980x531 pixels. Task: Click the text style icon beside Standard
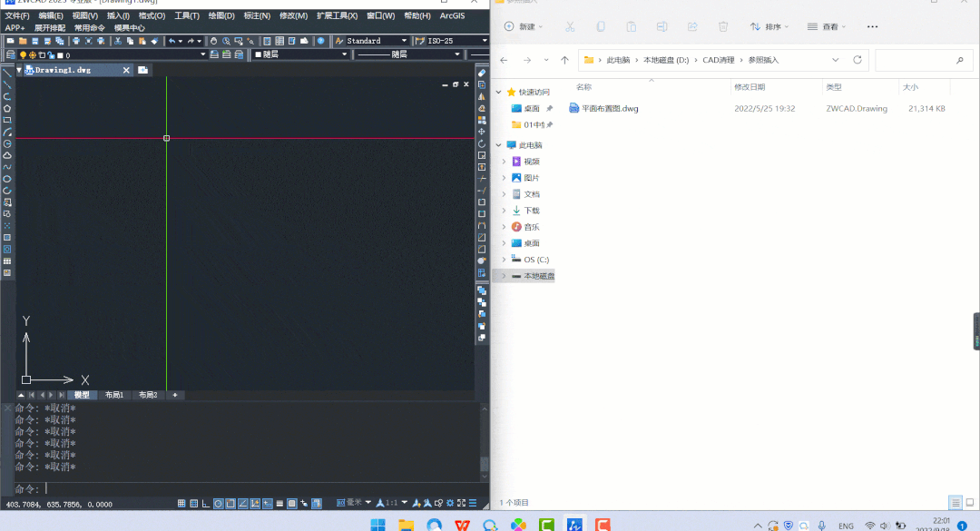(x=339, y=41)
